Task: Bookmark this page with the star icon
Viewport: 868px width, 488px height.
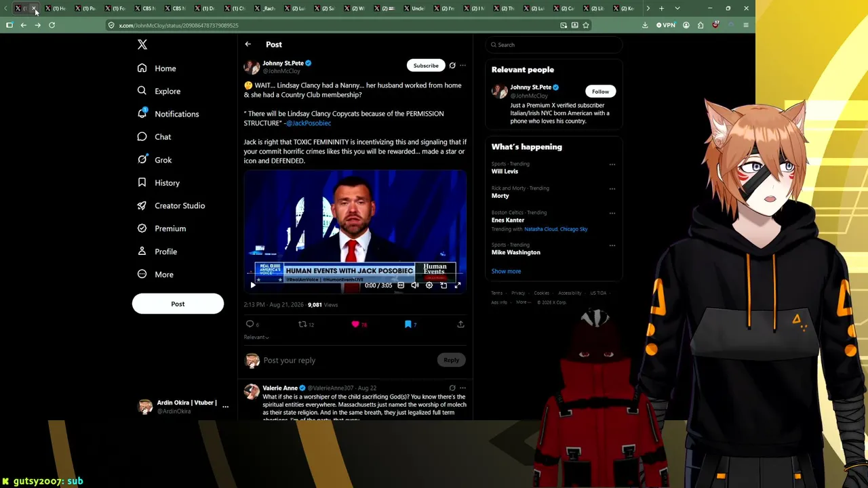Action: pos(586,25)
